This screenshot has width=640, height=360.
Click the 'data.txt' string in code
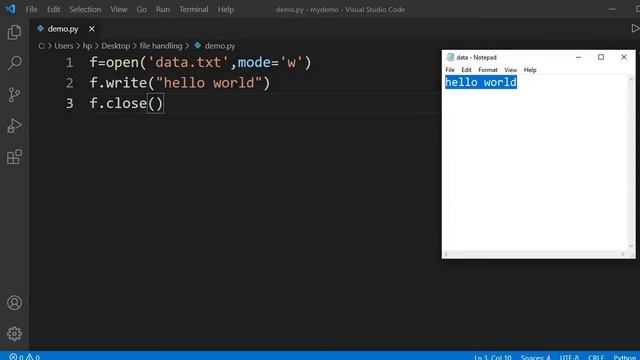188,62
